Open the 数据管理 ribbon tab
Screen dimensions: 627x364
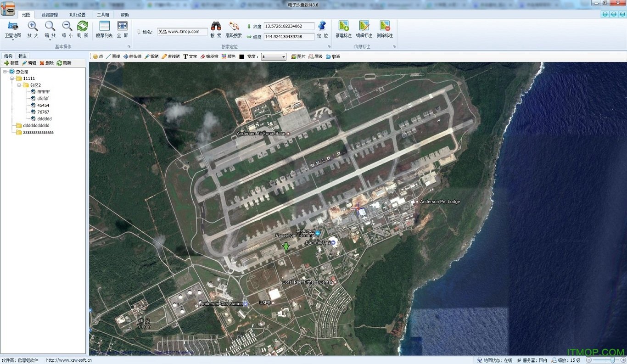tap(50, 15)
